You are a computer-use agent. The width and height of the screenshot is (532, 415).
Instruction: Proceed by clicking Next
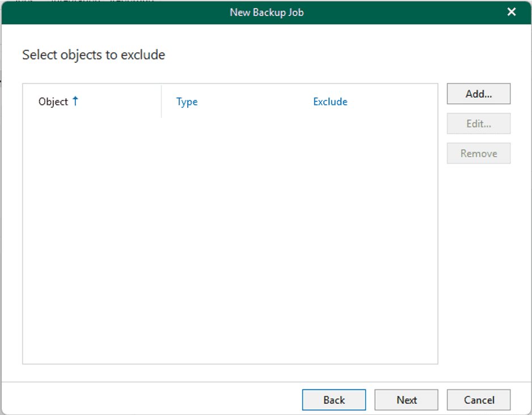[x=406, y=400]
